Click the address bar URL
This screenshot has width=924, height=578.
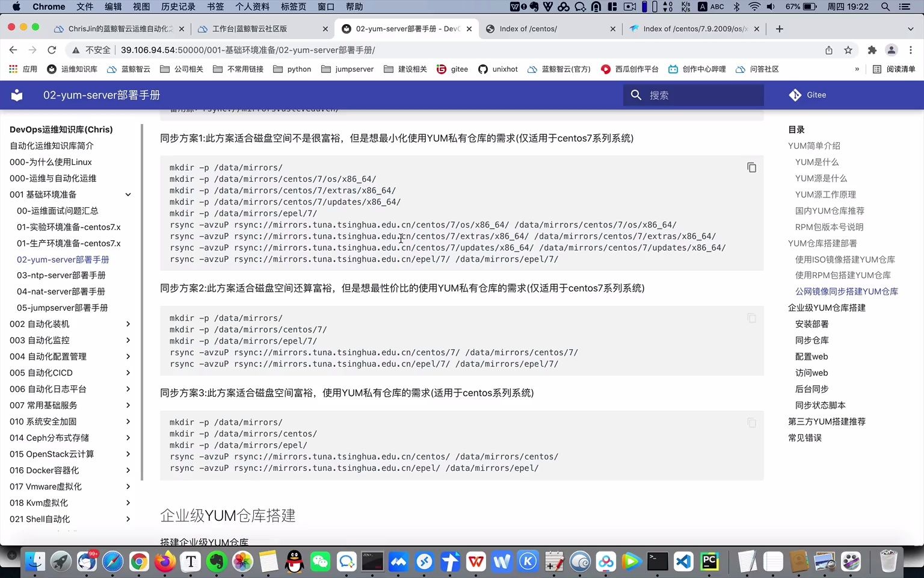[248, 50]
